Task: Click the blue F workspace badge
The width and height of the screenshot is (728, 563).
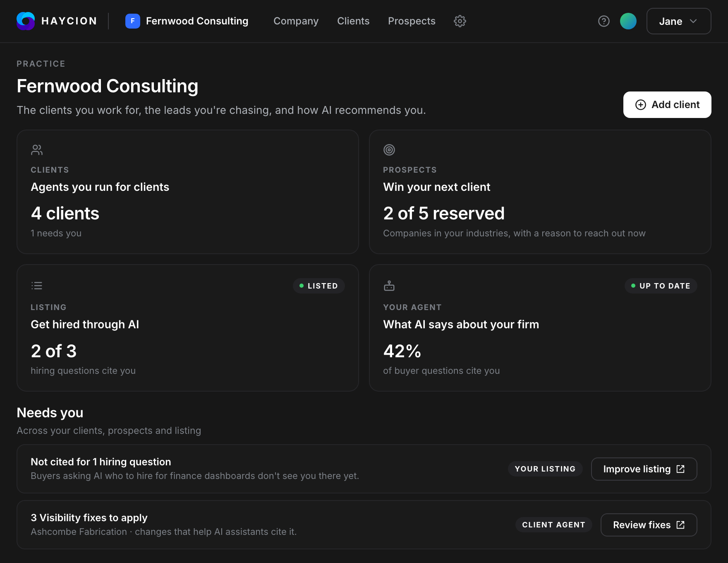Action: [x=133, y=21]
